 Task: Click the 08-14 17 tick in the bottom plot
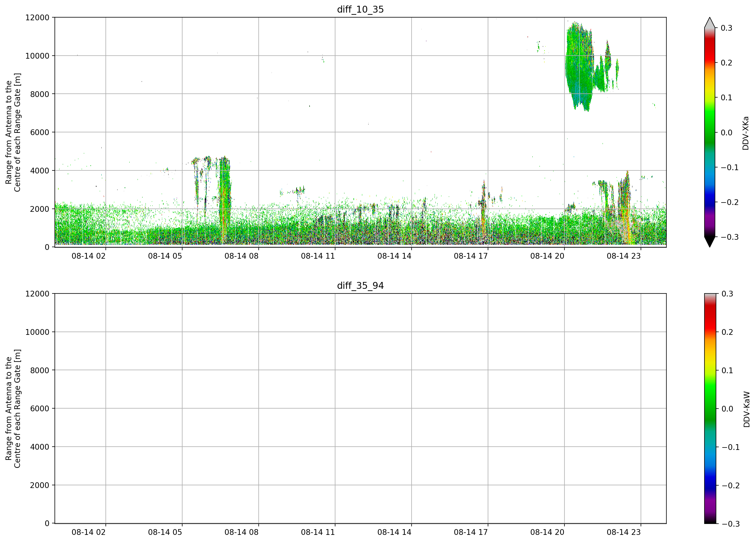pos(471,532)
